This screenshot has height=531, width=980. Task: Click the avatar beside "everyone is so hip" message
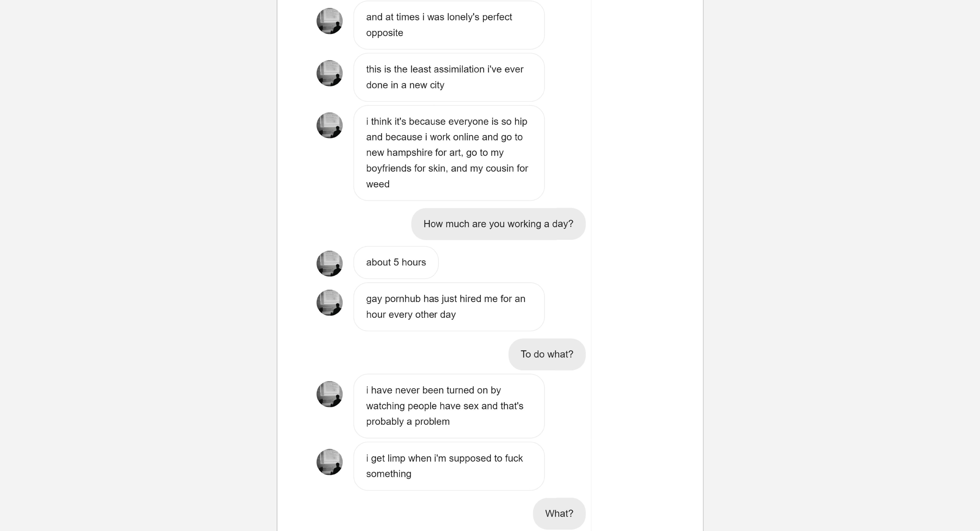[x=329, y=126]
